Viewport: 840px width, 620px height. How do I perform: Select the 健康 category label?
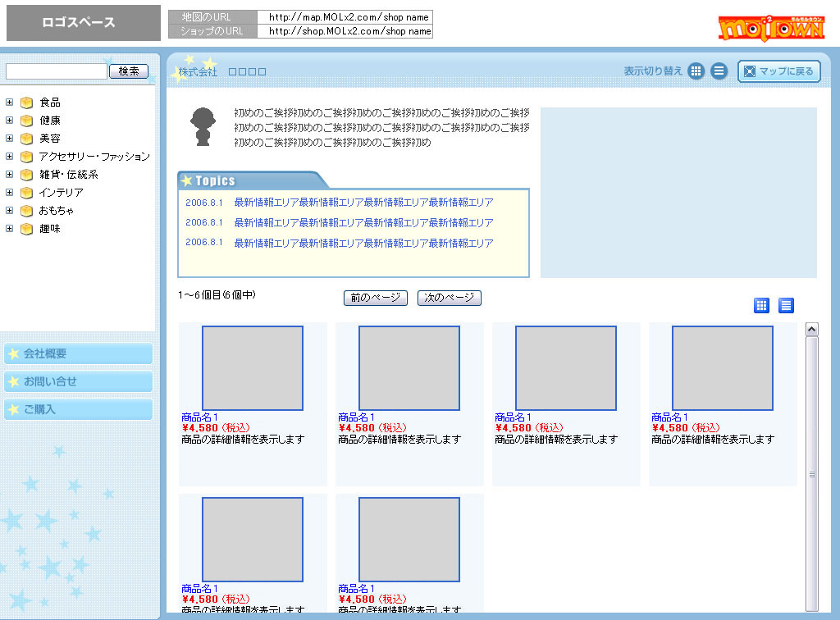click(50, 121)
